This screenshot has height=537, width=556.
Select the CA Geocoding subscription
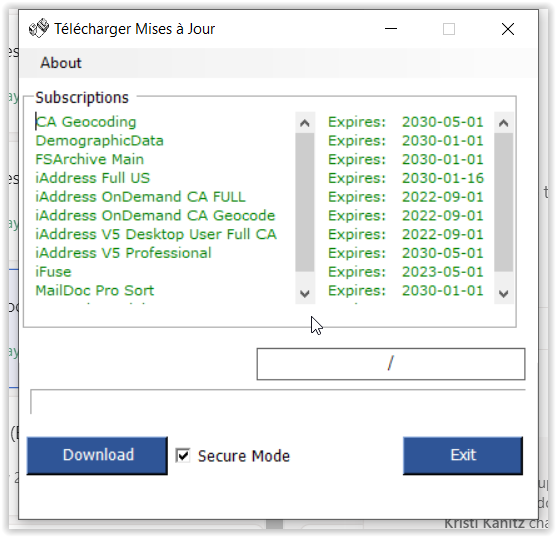[x=86, y=122]
